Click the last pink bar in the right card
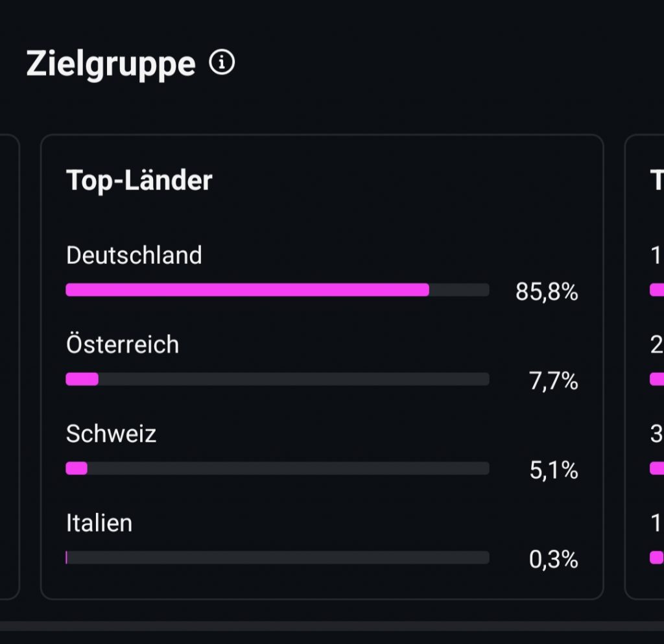 [x=656, y=557]
